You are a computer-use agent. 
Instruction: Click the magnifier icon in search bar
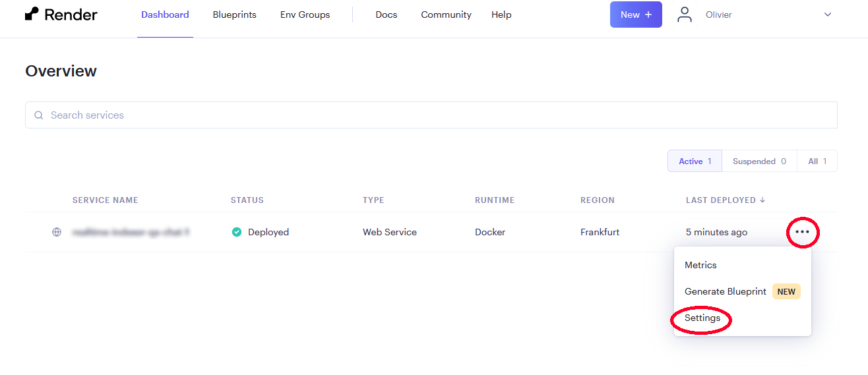pos(39,115)
